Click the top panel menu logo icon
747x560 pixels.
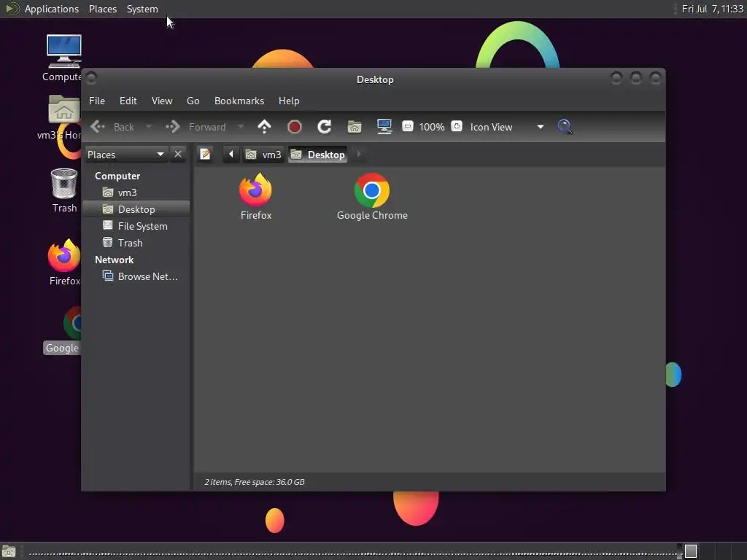(12, 9)
